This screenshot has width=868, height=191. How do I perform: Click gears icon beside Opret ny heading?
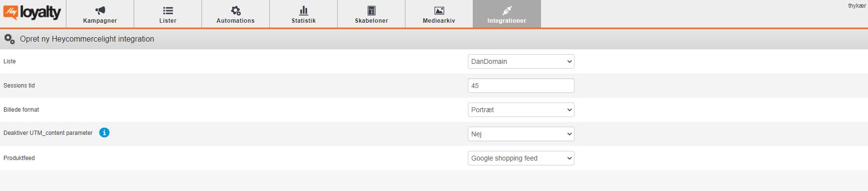(x=9, y=39)
